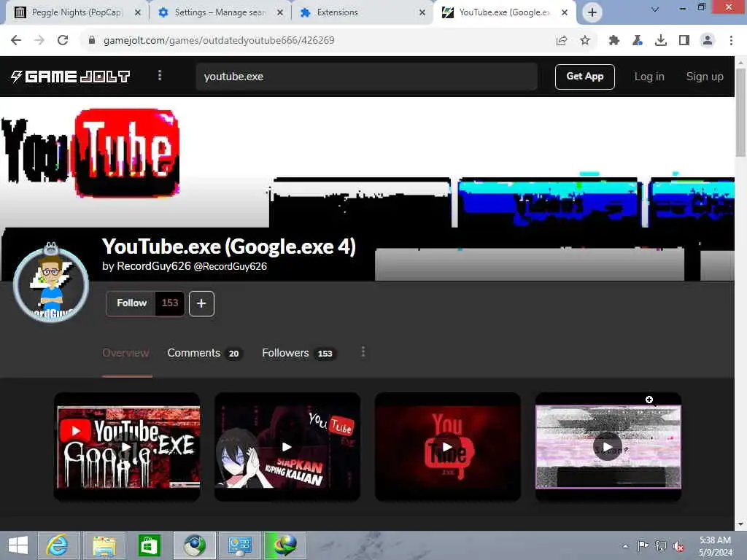The width and height of the screenshot is (747, 560).
Task: Open the green globe download manager icon
Action: point(285,545)
